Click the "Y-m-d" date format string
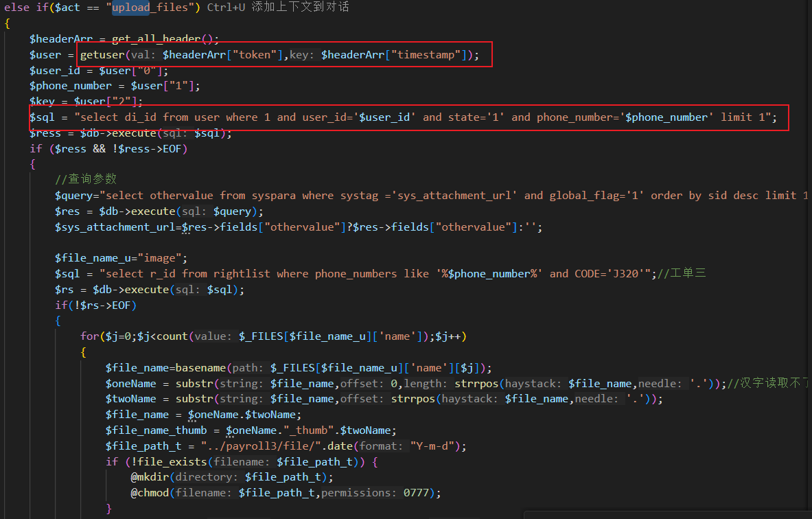The width and height of the screenshot is (812, 519). [435, 446]
